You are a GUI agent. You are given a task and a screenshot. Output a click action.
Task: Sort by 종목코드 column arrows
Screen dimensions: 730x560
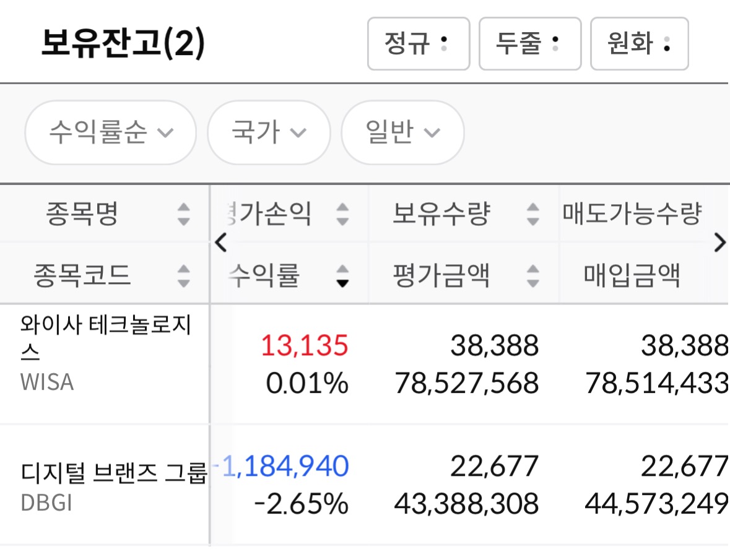pos(184,276)
